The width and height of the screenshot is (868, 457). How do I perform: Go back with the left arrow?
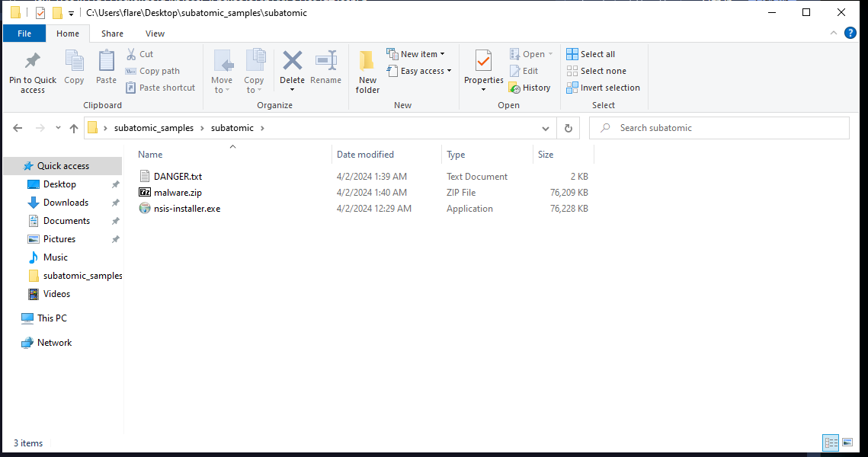tap(18, 128)
